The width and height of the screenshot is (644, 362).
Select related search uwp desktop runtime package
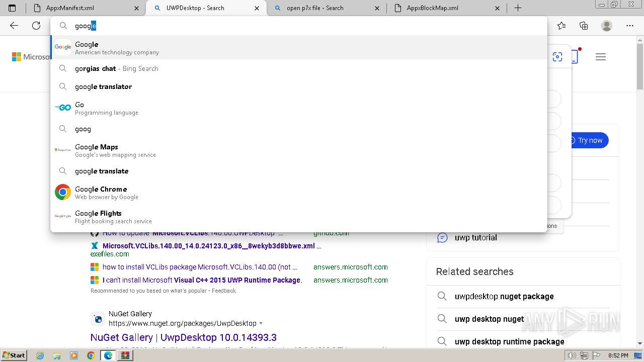click(509, 341)
